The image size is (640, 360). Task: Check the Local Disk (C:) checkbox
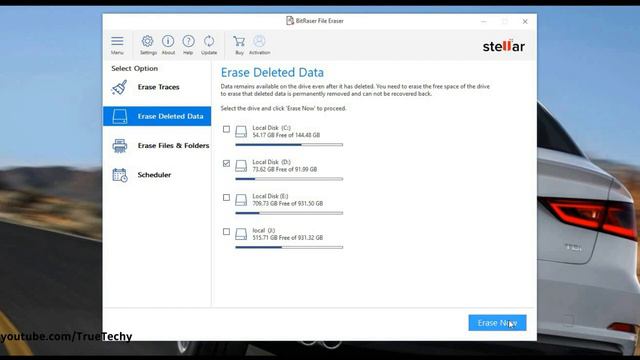227,129
